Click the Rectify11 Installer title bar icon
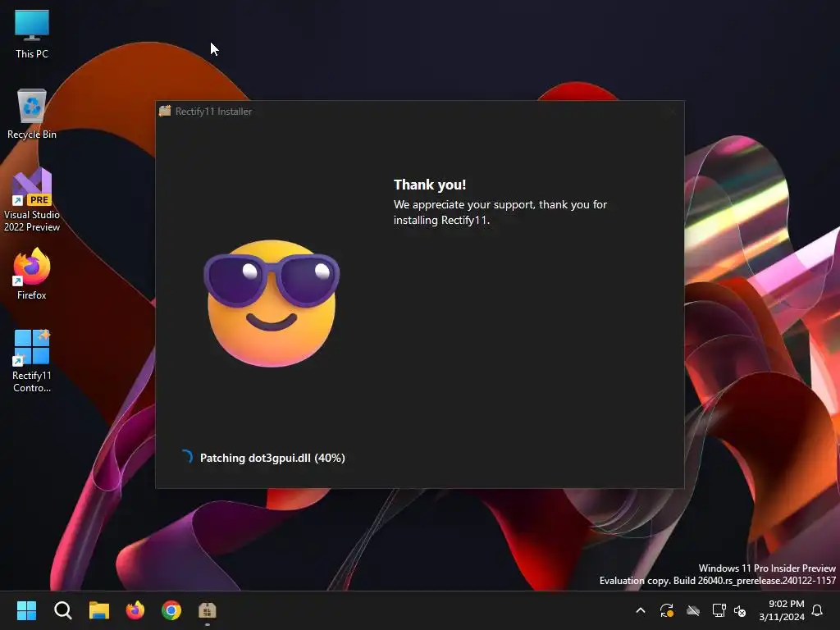Image resolution: width=840 pixels, height=630 pixels. pos(165,111)
